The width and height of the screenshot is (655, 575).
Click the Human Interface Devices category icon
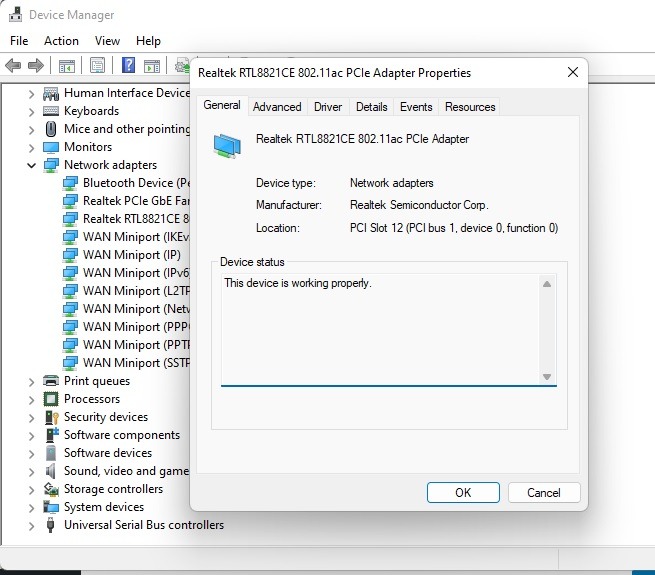(x=51, y=93)
